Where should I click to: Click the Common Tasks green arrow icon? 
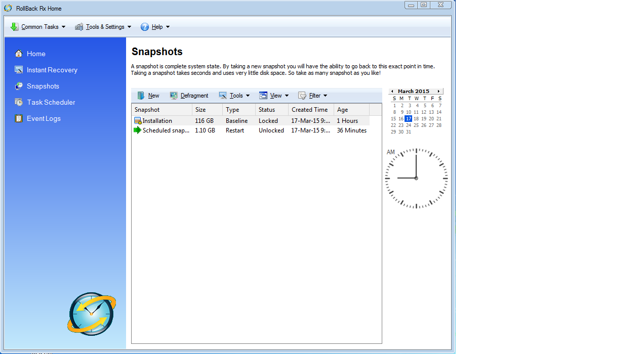point(15,27)
